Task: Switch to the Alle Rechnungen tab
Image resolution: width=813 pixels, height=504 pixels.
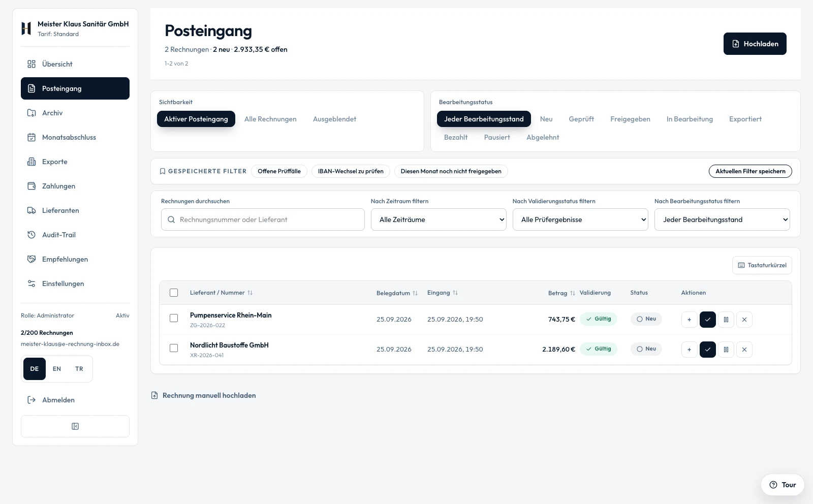Action: pyautogui.click(x=270, y=119)
